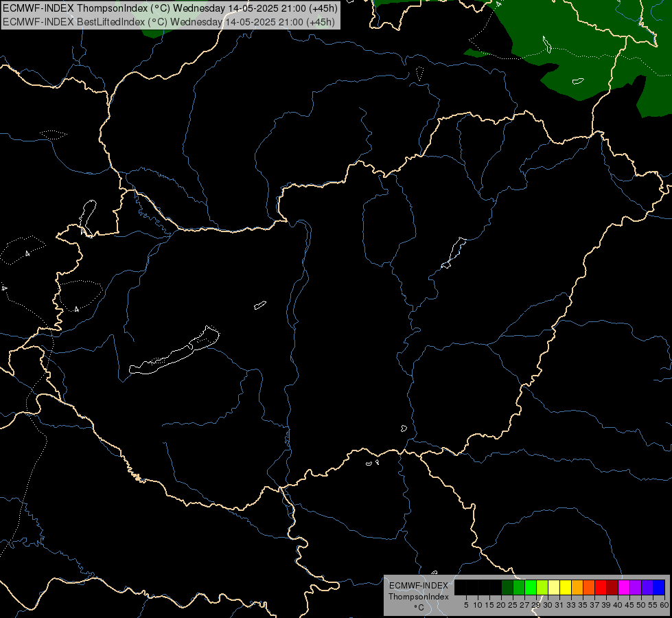Click the legend's ThompsonIndex label
Image resolution: width=672 pixels, height=618 pixels.
pyautogui.click(x=419, y=597)
